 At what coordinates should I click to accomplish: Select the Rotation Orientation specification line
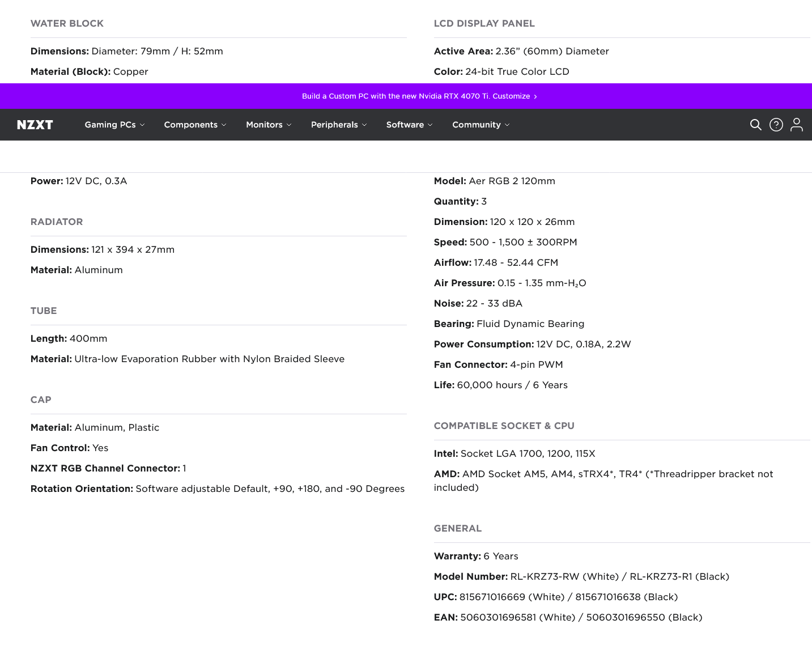point(218,489)
